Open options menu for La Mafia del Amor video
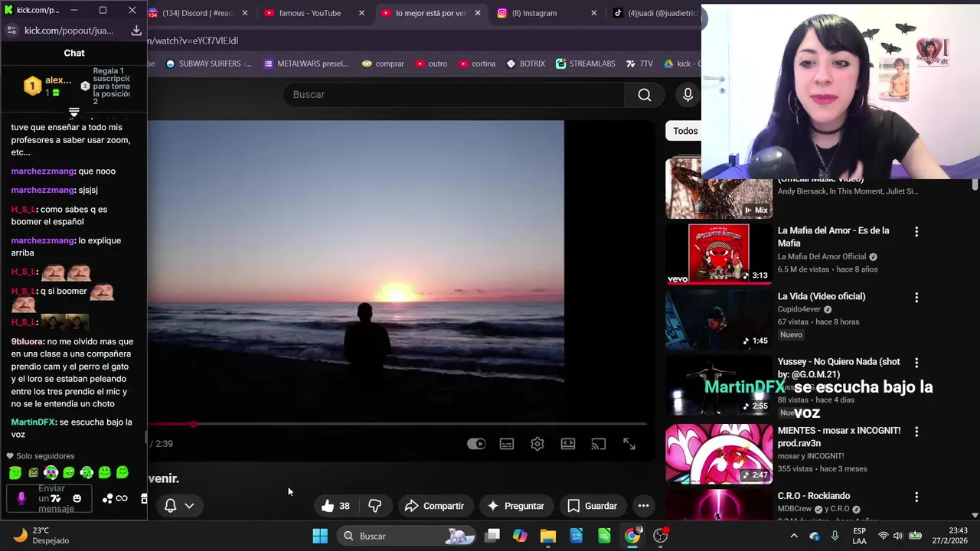Image resolution: width=980 pixels, height=551 pixels. click(916, 232)
